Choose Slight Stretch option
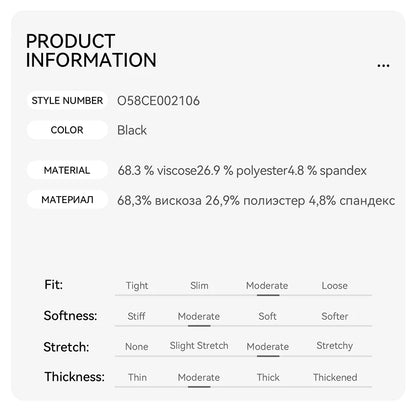The image size is (416, 416). point(199,346)
